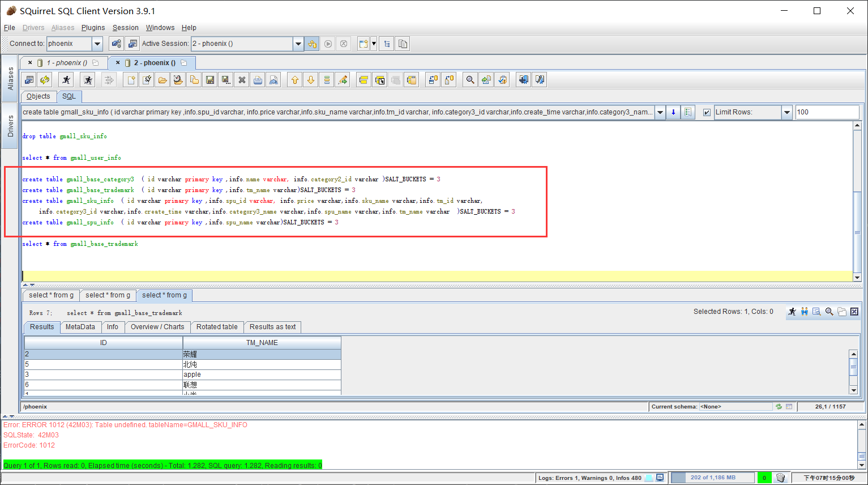
Task: Click the Current schema field showing <None>
Action: (736, 406)
